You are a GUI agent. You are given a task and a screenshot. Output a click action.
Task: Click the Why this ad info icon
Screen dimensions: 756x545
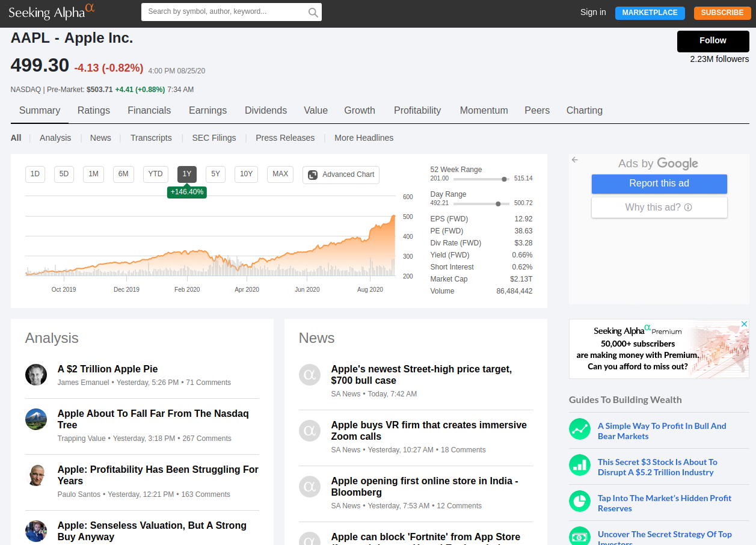688,207
